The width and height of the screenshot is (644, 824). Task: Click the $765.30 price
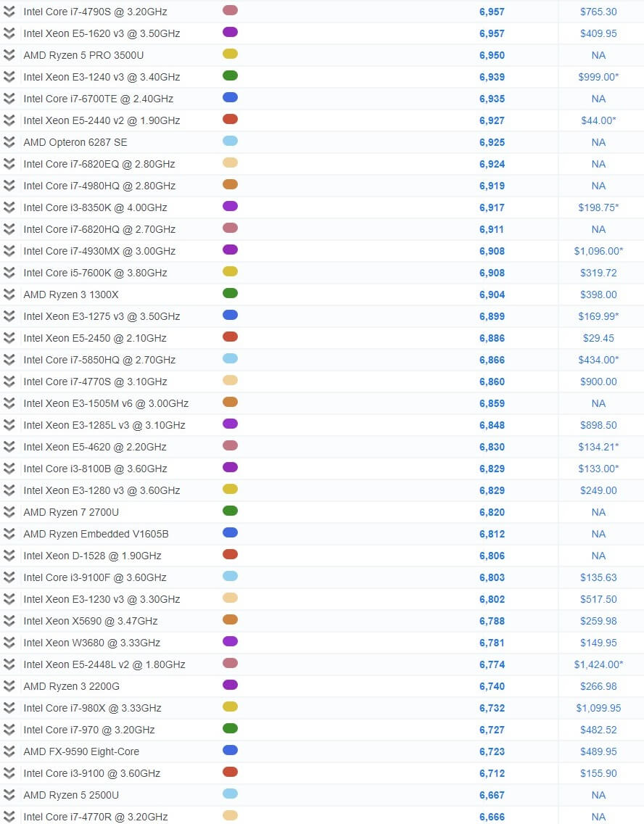(598, 12)
